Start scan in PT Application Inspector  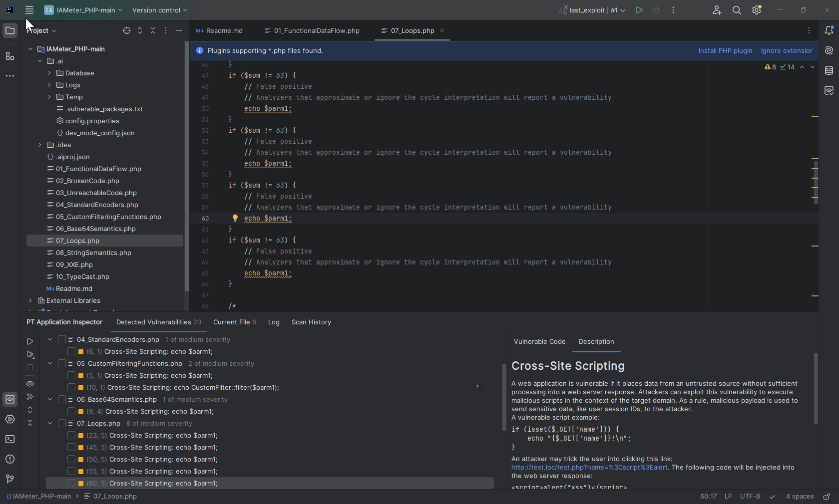pyautogui.click(x=30, y=342)
